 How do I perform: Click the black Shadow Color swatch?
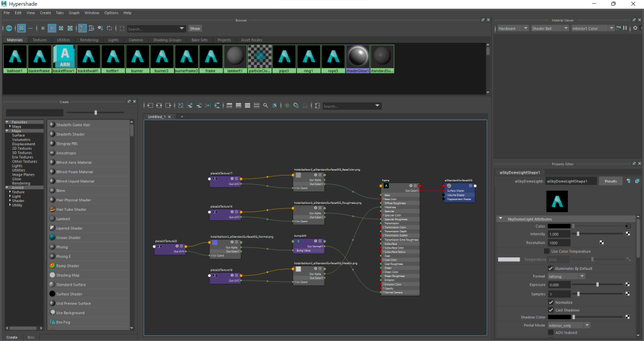click(x=559, y=317)
